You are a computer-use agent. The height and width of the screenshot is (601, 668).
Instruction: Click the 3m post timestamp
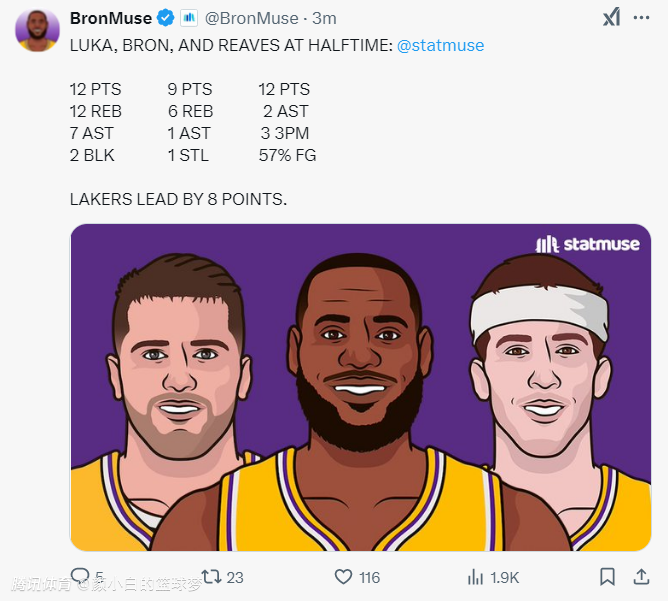[x=325, y=18]
